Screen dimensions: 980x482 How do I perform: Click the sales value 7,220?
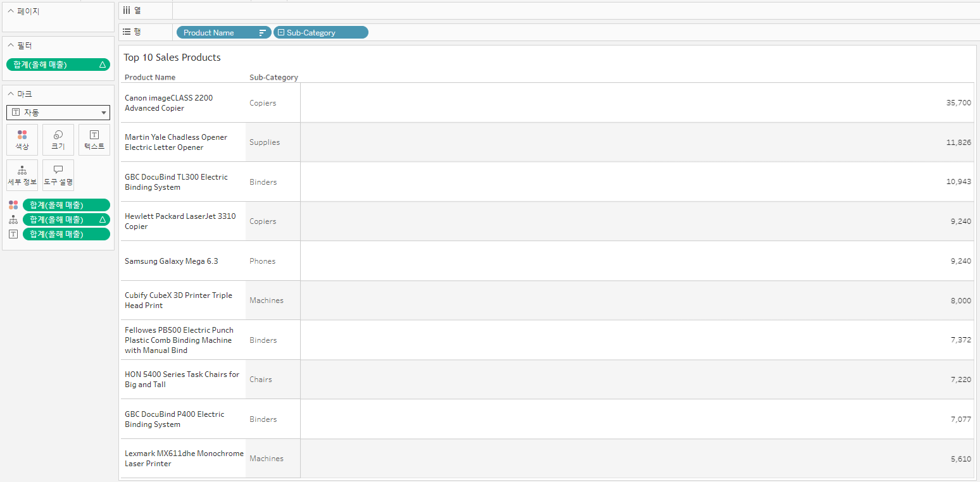coord(961,380)
